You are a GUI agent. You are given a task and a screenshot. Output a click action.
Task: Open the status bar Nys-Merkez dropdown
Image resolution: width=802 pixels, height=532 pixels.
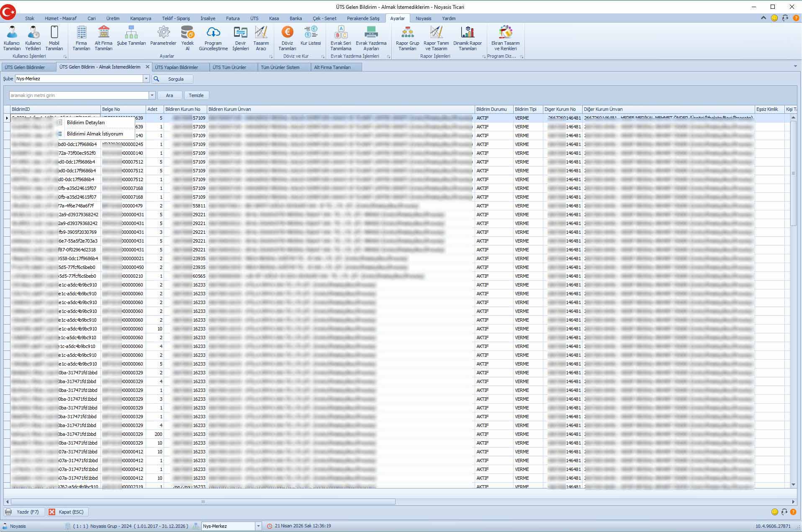tap(258, 526)
